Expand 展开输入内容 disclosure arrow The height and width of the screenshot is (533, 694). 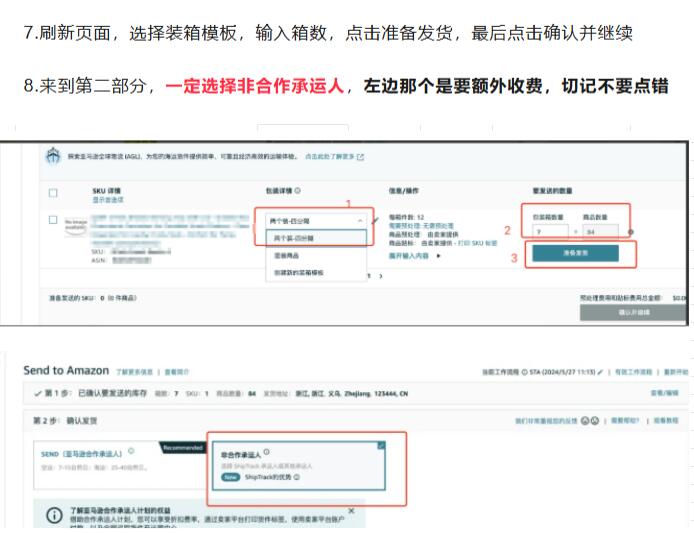coord(438,256)
